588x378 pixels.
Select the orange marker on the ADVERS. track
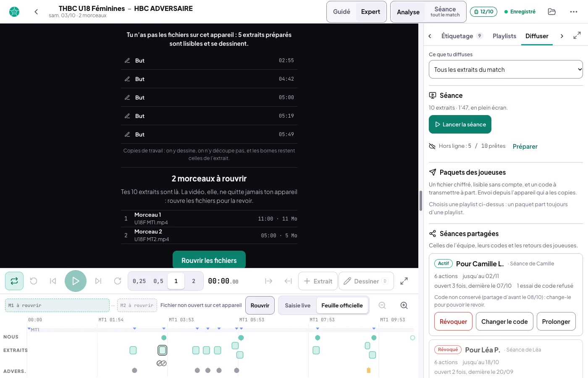pos(369,370)
